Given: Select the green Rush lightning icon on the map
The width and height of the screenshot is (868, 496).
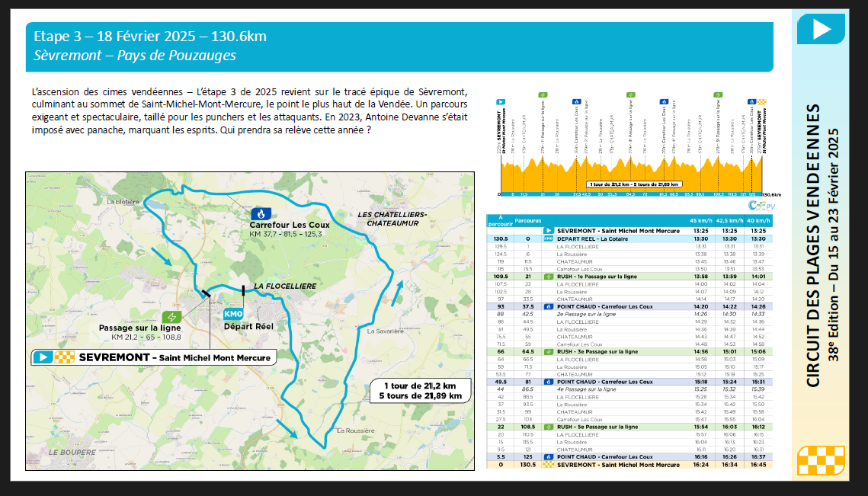Looking at the screenshot, I should 171,317.
